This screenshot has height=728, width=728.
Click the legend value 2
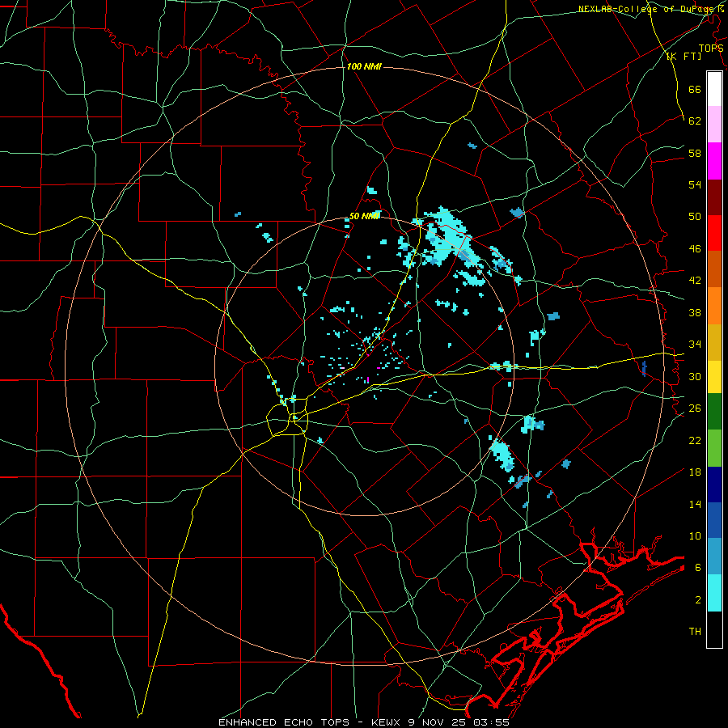tap(698, 600)
